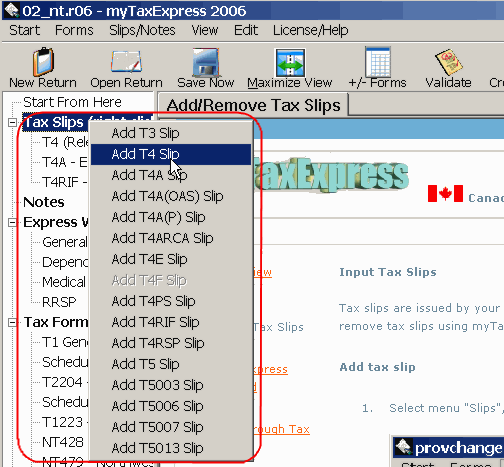504x467 pixels.
Task: Click the +/- Forms grid icon
Action: click(378, 62)
